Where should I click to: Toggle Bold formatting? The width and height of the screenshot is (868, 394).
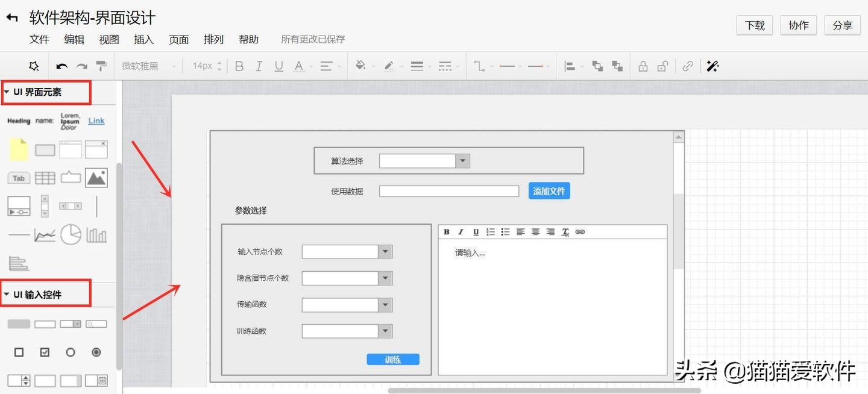coord(239,66)
